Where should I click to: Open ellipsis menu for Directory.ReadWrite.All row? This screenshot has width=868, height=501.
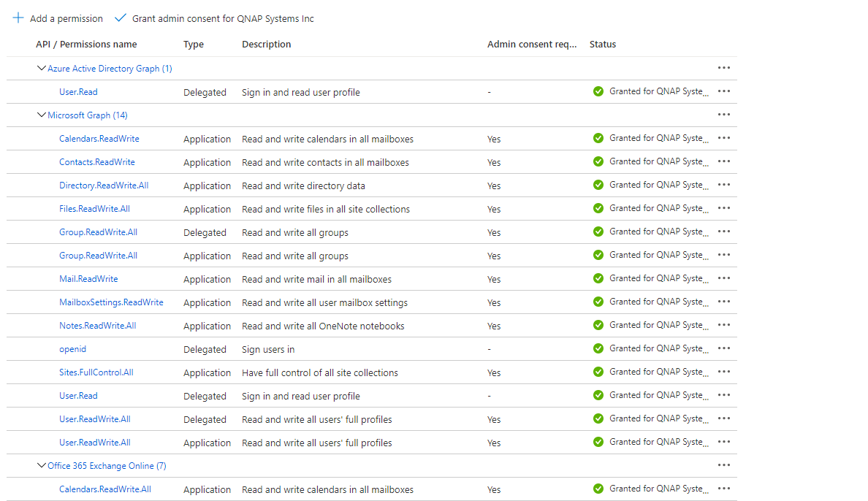tap(723, 184)
